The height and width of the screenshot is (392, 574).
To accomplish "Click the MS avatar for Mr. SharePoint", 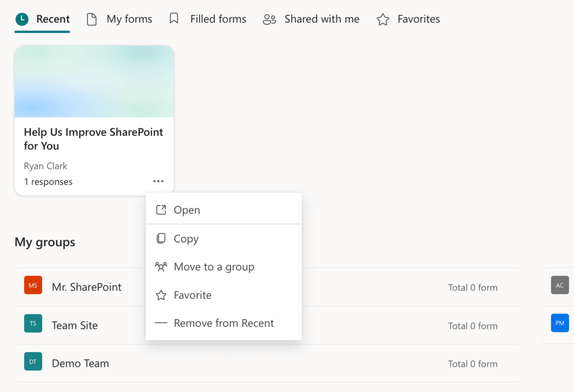I will (x=33, y=285).
